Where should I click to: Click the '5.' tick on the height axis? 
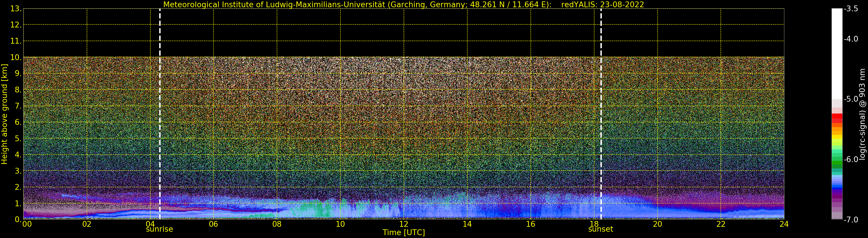(18, 138)
